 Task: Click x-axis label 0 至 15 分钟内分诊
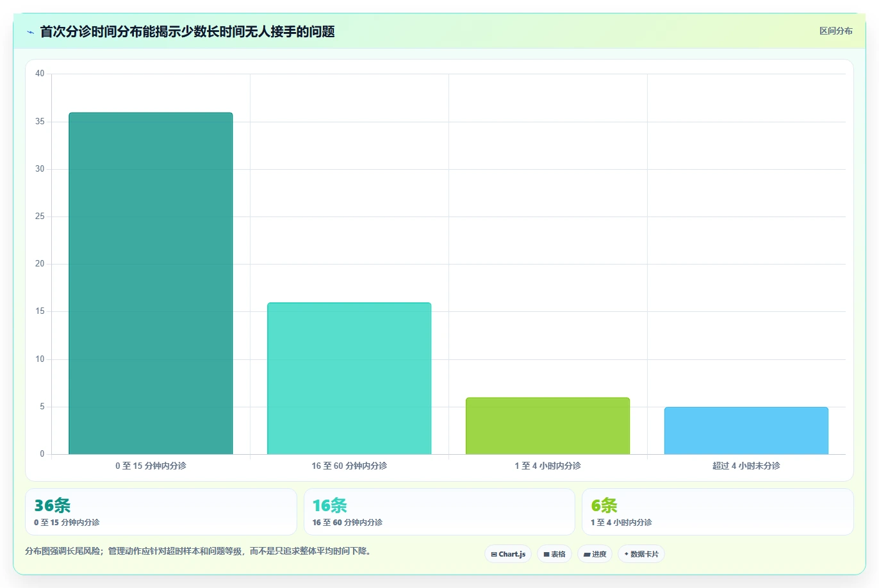(x=151, y=466)
